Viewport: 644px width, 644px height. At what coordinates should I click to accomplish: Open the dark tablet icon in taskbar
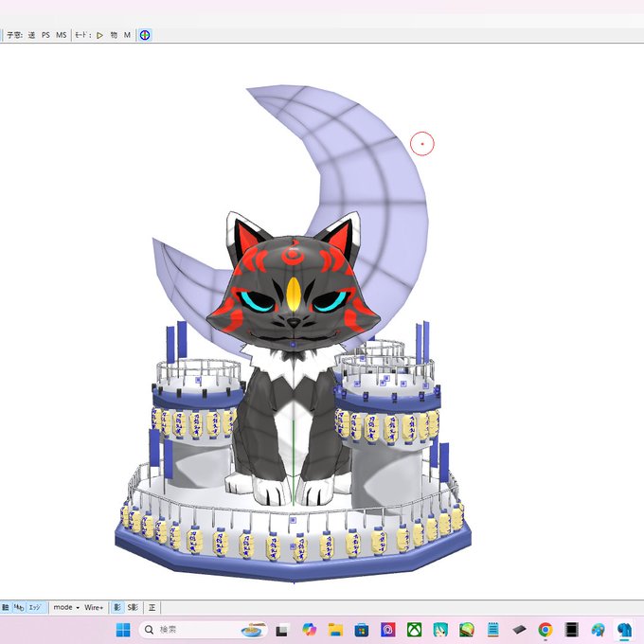519,630
